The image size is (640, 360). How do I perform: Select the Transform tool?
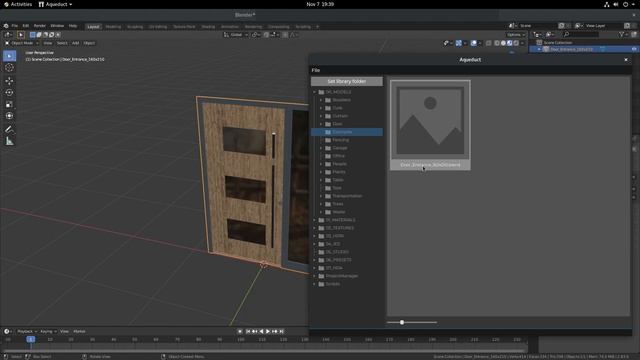(x=9, y=116)
